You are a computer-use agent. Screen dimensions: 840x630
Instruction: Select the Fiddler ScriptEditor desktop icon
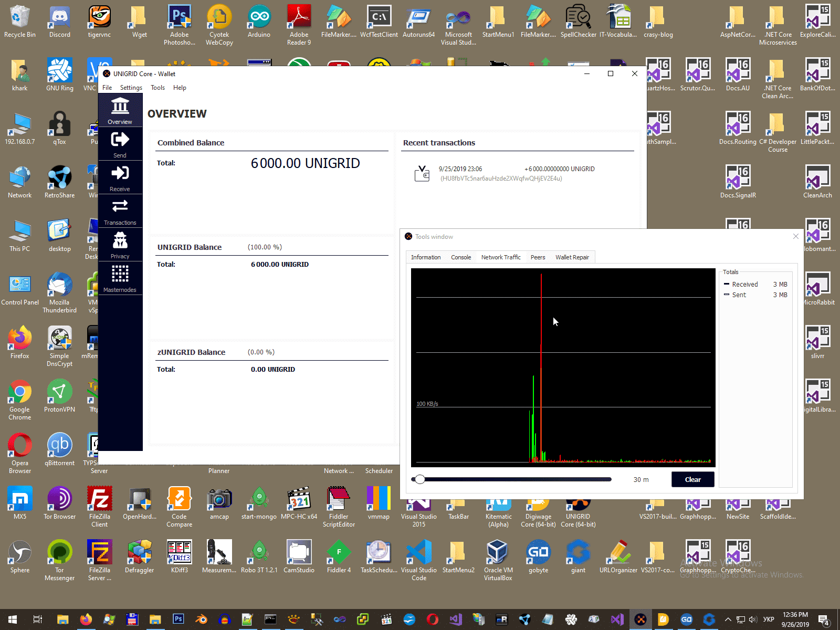coord(339,507)
